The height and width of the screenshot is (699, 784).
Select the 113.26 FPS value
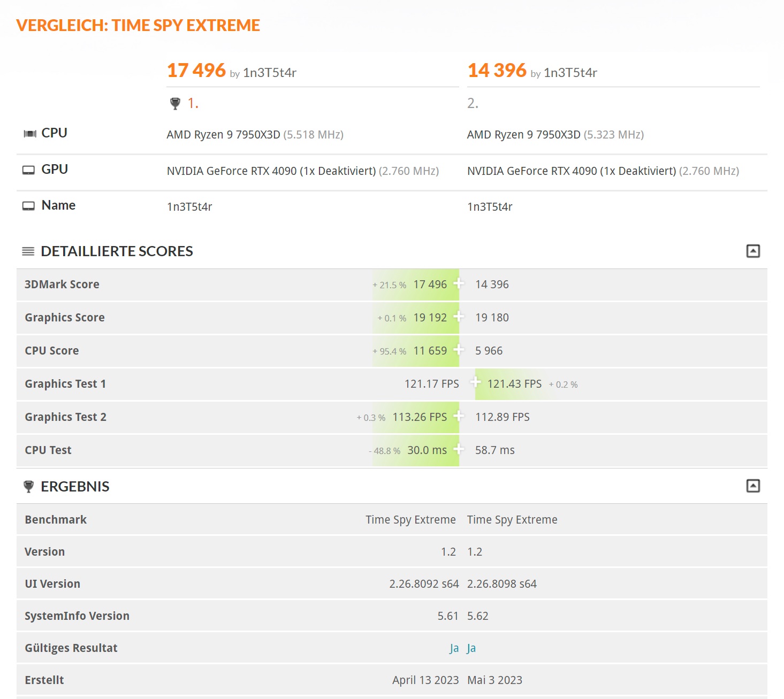point(420,417)
